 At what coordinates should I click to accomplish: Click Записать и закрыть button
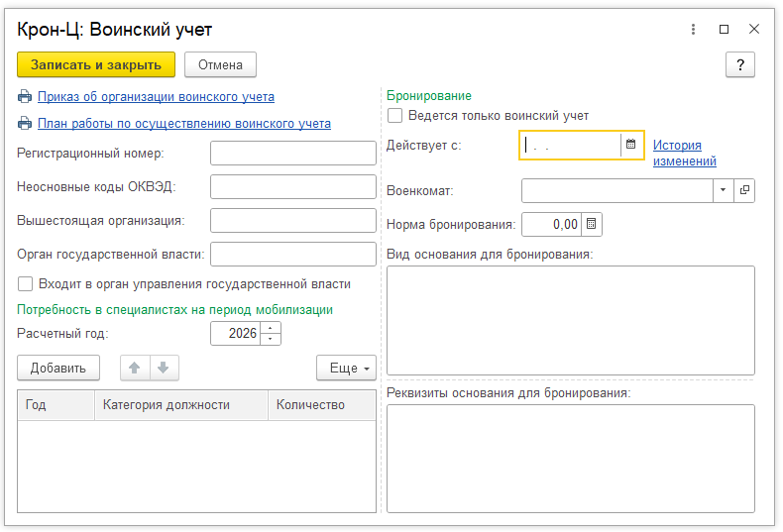(x=96, y=64)
